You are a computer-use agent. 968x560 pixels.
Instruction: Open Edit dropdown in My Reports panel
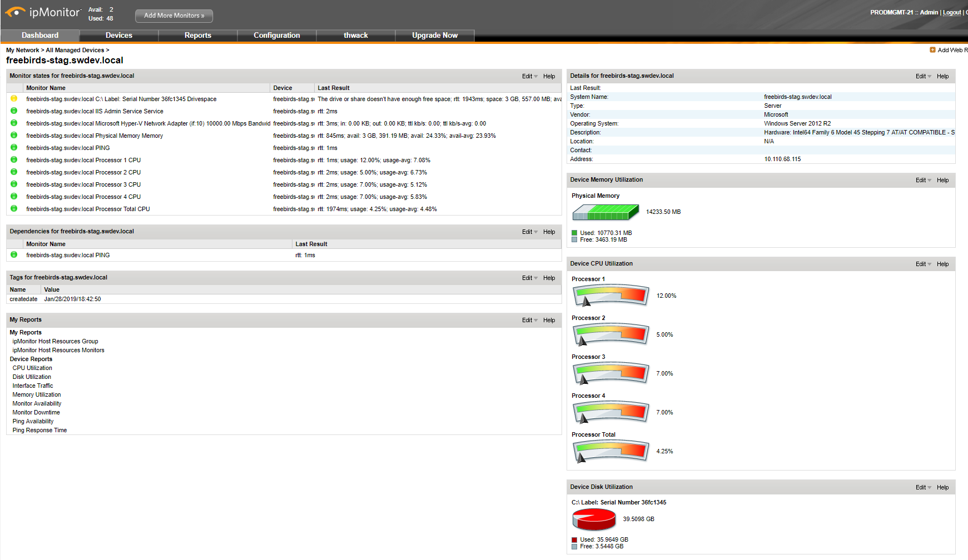529,320
